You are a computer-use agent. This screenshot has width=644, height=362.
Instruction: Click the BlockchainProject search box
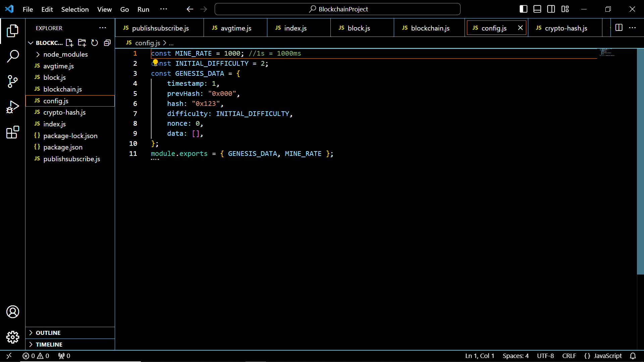click(337, 9)
